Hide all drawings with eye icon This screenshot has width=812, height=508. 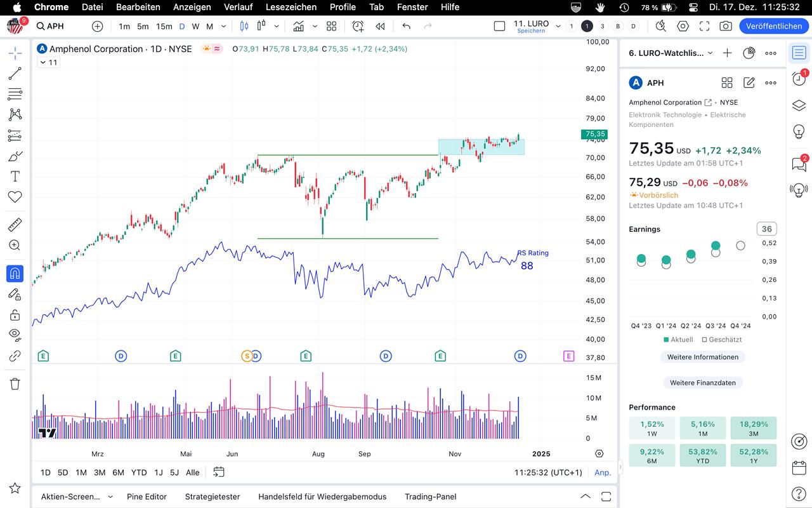pyautogui.click(x=15, y=335)
